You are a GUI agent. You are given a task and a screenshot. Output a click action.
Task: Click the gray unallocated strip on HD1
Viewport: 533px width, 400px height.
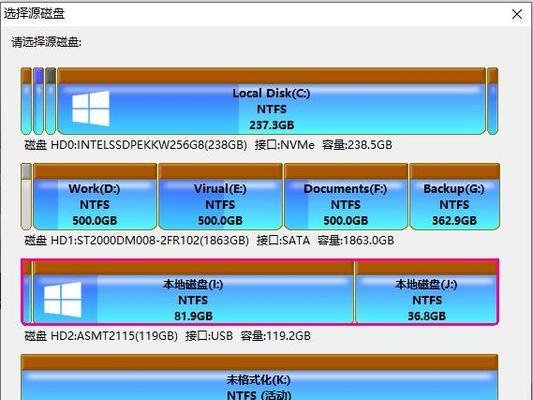[x=26, y=196]
